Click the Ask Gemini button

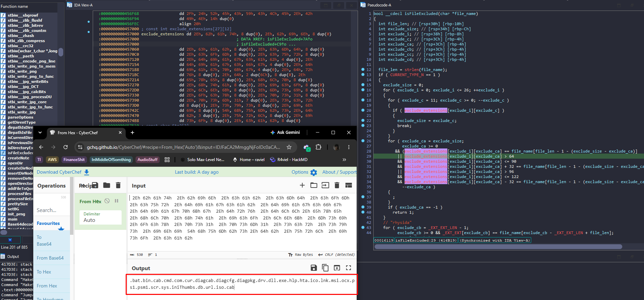285,133
